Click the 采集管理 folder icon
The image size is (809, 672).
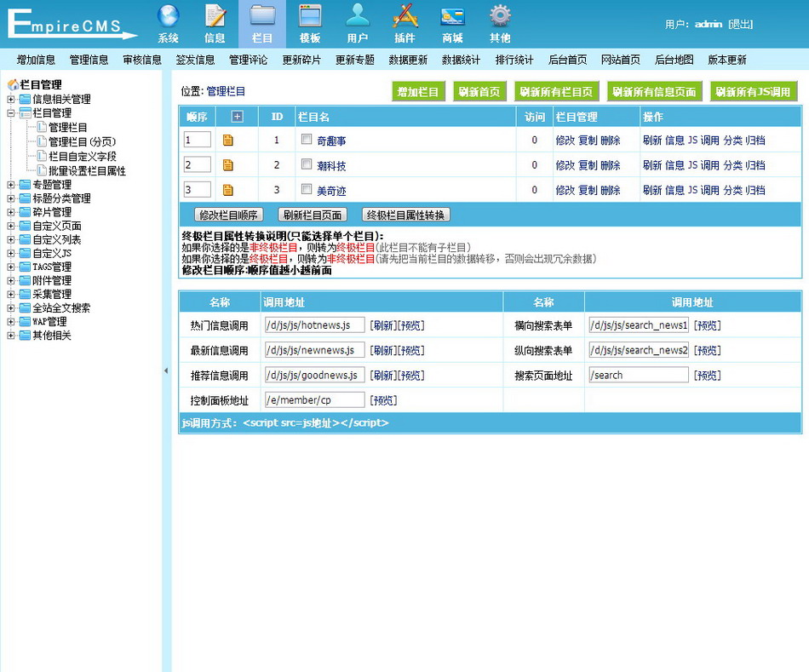25,294
